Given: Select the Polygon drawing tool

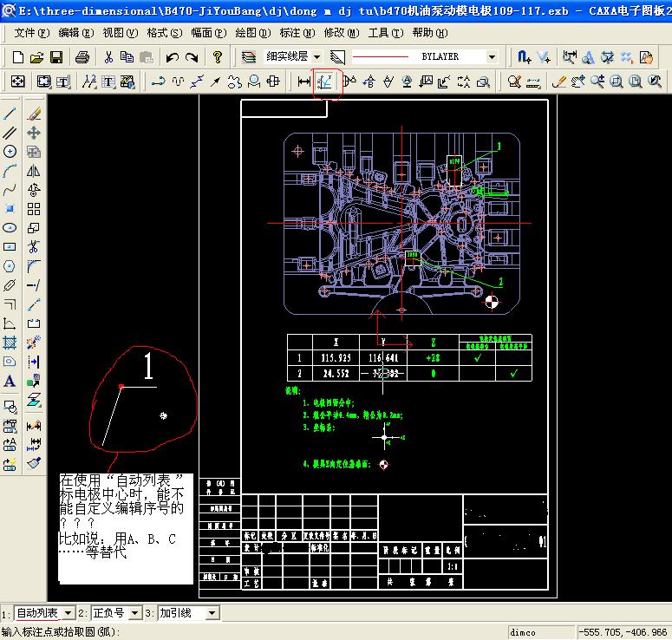Looking at the screenshot, I should click(10, 265).
